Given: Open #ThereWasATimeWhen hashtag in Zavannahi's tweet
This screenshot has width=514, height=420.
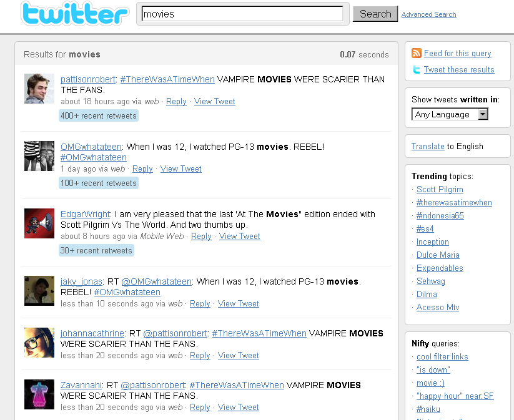Looking at the screenshot, I should [x=237, y=385].
